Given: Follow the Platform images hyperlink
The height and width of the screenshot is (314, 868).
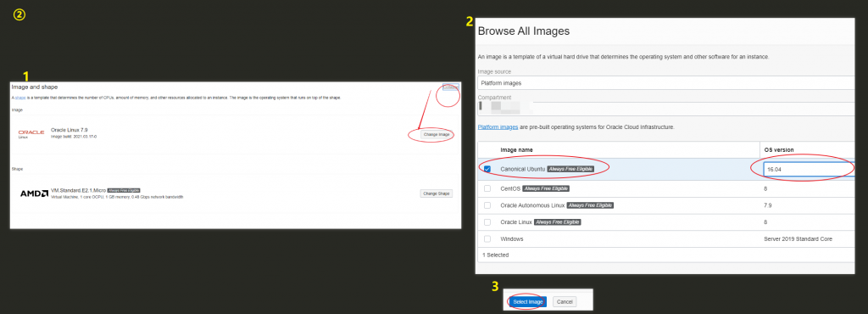Looking at the screenshot, I should 498,126.
